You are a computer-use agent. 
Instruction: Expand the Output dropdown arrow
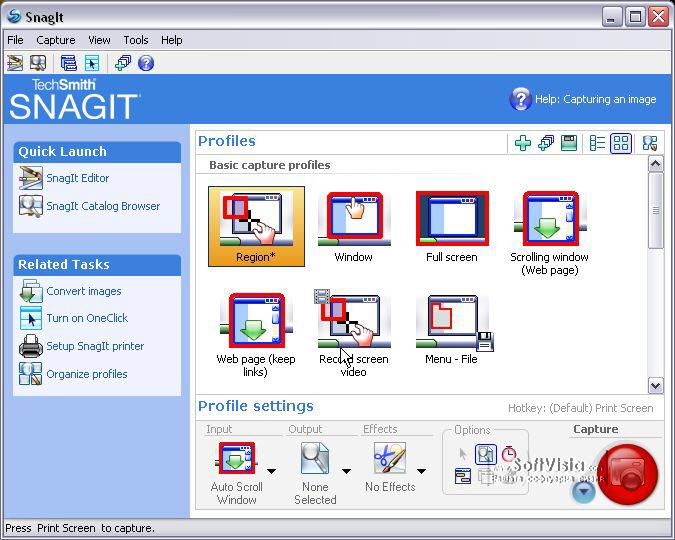click(x=346, y=471)
